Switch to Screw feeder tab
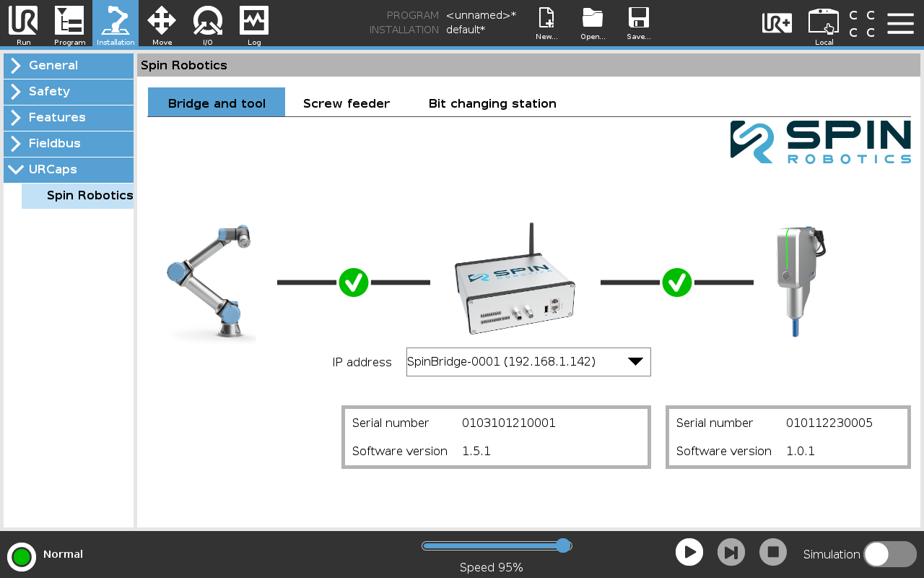 point(346,103)
